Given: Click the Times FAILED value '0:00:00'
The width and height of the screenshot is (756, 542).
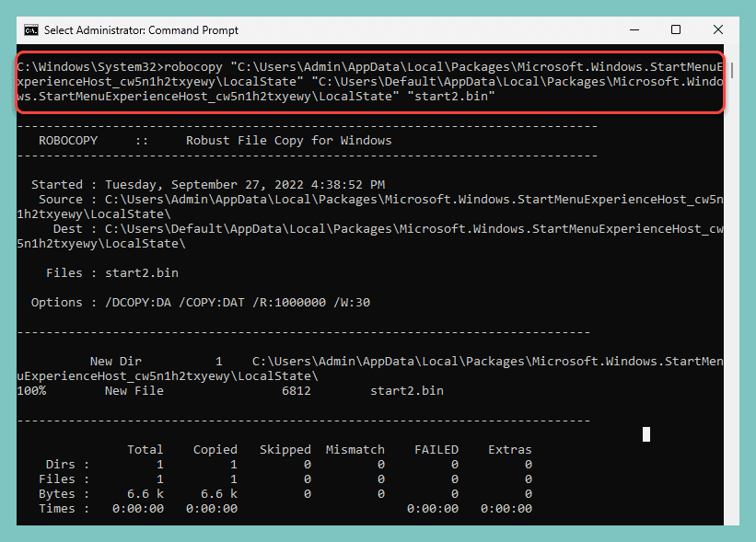Looking at the screenshot, I should tap(433, 509).
